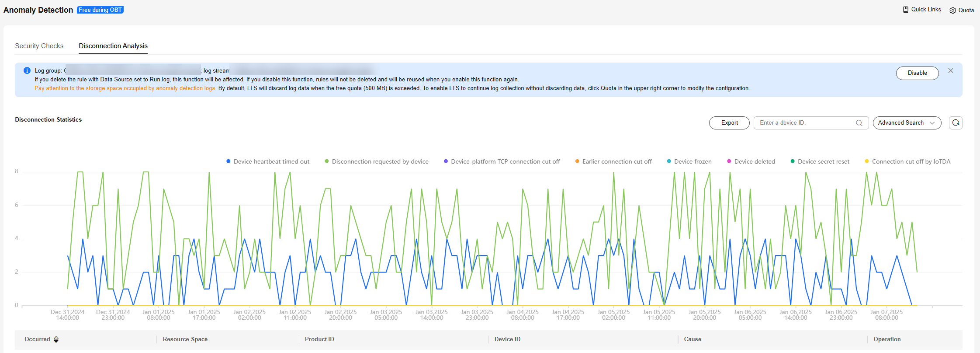Image resolution: width=980 pixels, height=353 pixels.
Task: Disable the disconnection analysis function
Action: 917,73
